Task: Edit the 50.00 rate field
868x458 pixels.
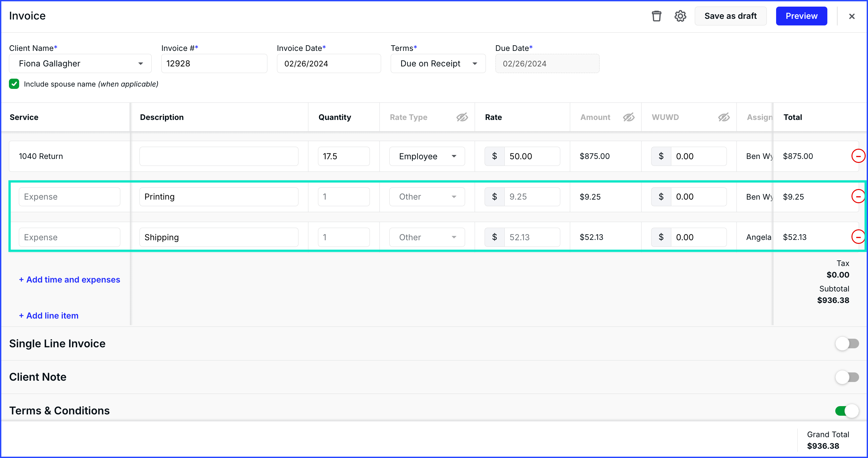Action: (532, 156)
